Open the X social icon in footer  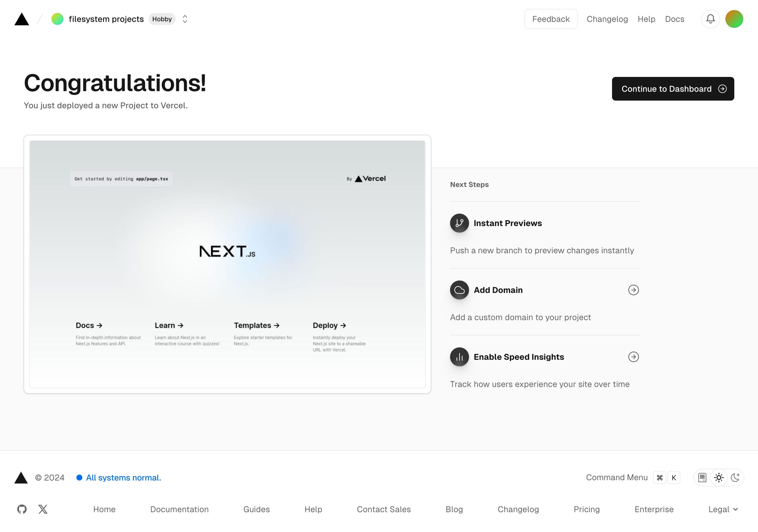click(43, 509)
